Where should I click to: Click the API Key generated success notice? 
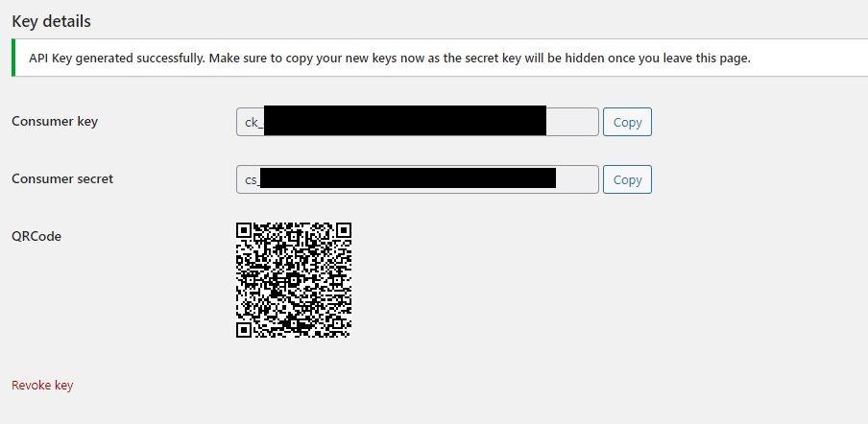tap(440, 59)
